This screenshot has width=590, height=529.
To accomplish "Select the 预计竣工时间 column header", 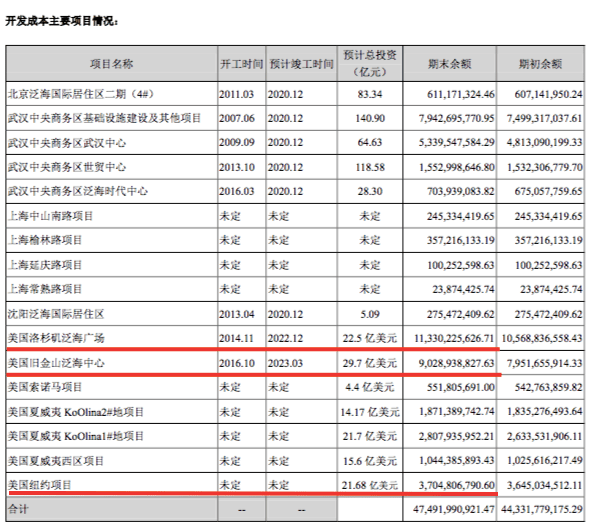I will 301,64.
